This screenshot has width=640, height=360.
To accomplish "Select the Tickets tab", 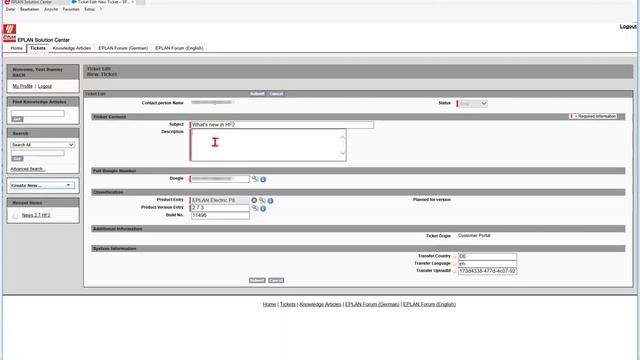I will (38, 48).
